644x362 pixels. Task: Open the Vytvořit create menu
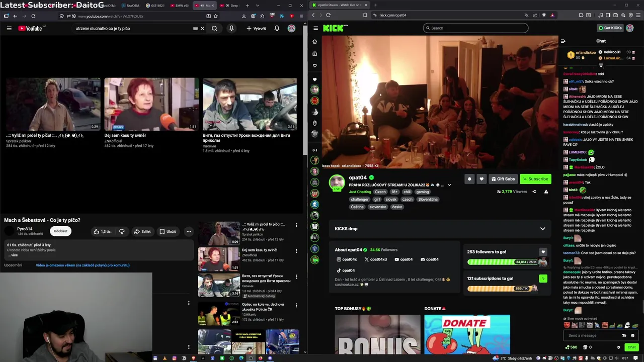point(256,29)
